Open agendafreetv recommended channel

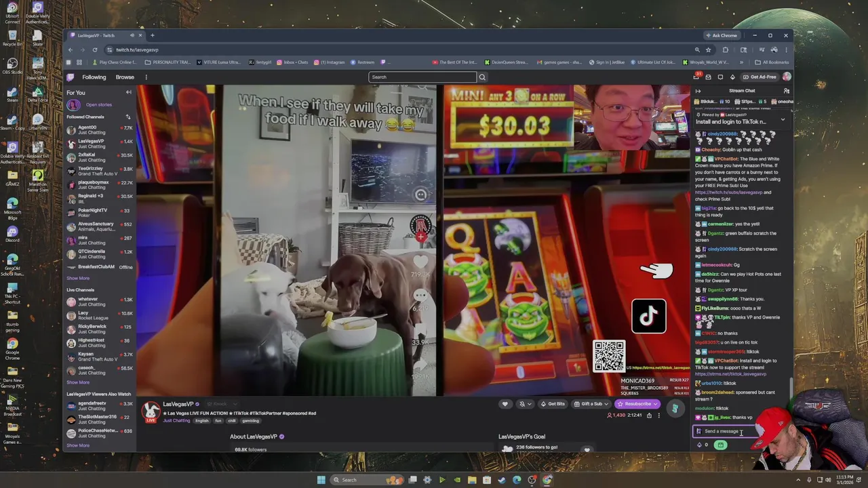[x=100, y=405]
